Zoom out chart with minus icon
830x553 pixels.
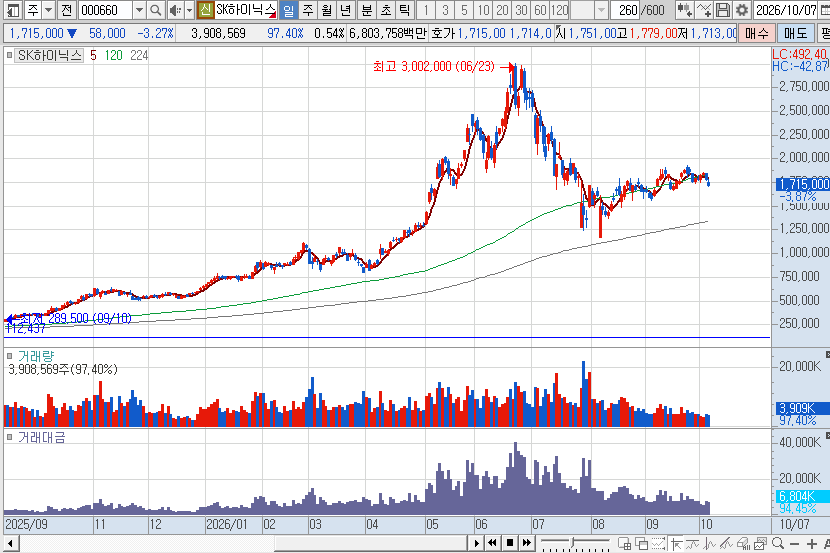(x=794, y=544)
